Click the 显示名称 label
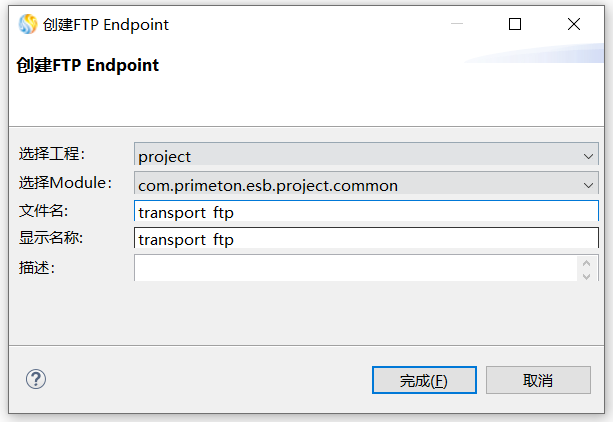 [x=51, y=238]
